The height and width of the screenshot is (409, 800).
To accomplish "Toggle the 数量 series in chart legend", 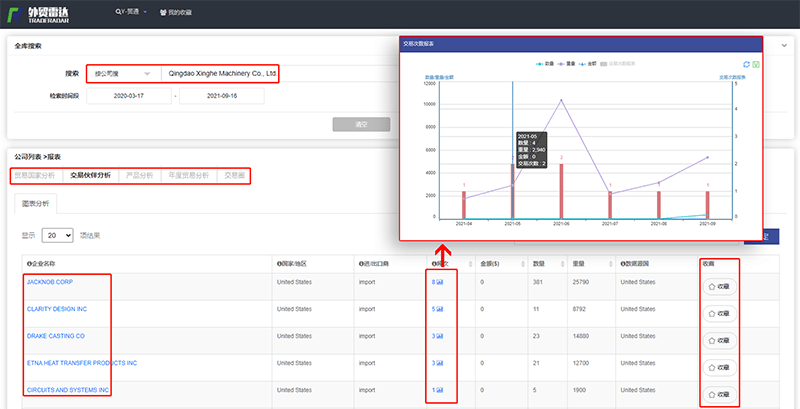I will point(545,63).
